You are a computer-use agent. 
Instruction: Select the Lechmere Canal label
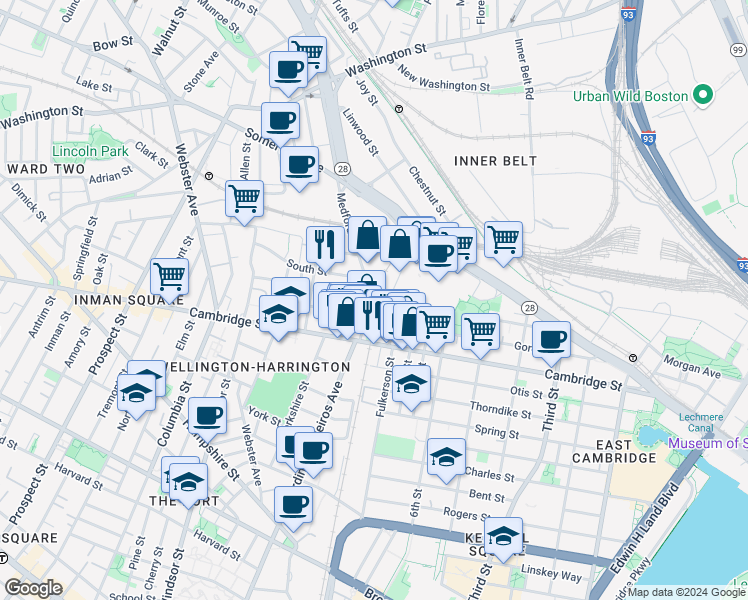click(701, 423)
